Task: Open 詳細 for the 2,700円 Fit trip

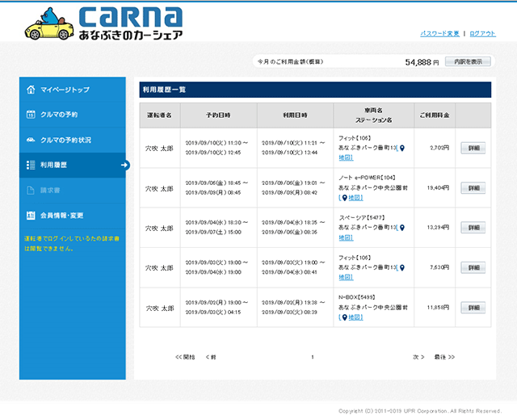Action: tap(473, 148)
